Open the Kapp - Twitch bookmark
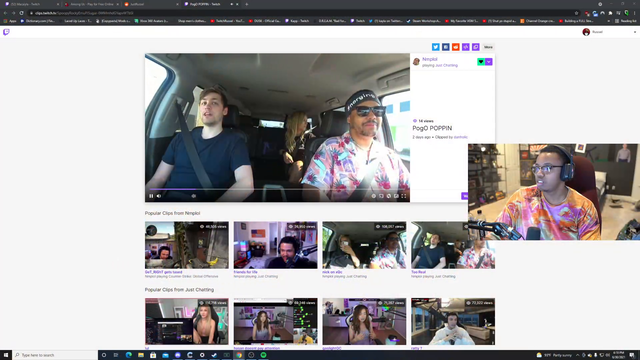Image resolution: width=640 pixels, height=360 pixels. click(297, 21)
